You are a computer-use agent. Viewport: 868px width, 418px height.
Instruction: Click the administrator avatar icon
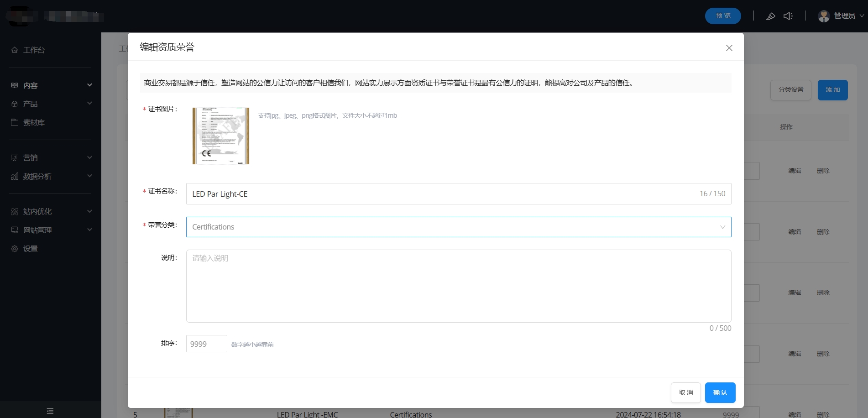824,16
